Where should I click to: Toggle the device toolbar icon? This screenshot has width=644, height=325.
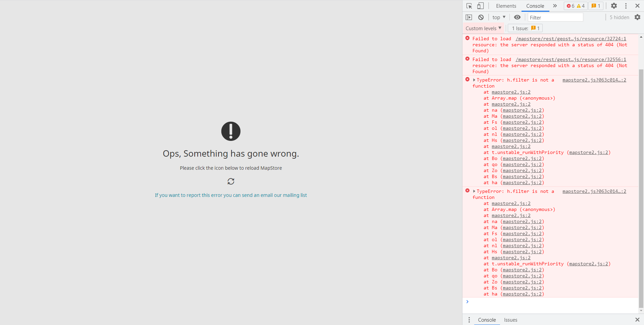481,6
